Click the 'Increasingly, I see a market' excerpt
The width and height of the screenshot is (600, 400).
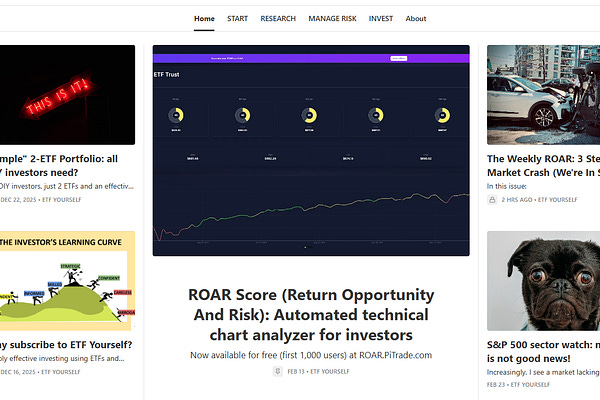(x=543, y=372)
